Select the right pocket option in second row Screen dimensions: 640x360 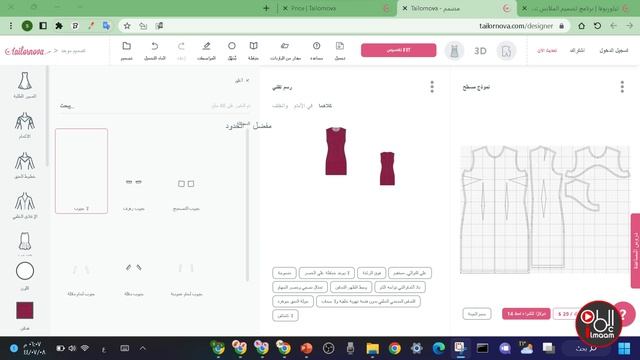(x=186, y=269)
